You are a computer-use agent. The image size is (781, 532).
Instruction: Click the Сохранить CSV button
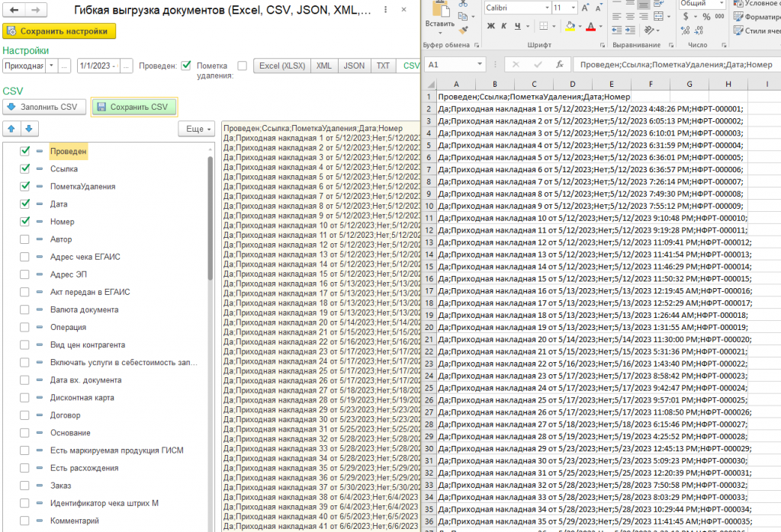click(134, 107)
